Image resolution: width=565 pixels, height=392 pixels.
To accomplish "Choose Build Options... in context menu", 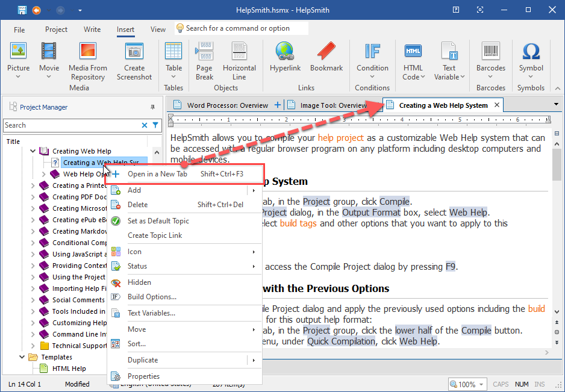I will (184, 297).
